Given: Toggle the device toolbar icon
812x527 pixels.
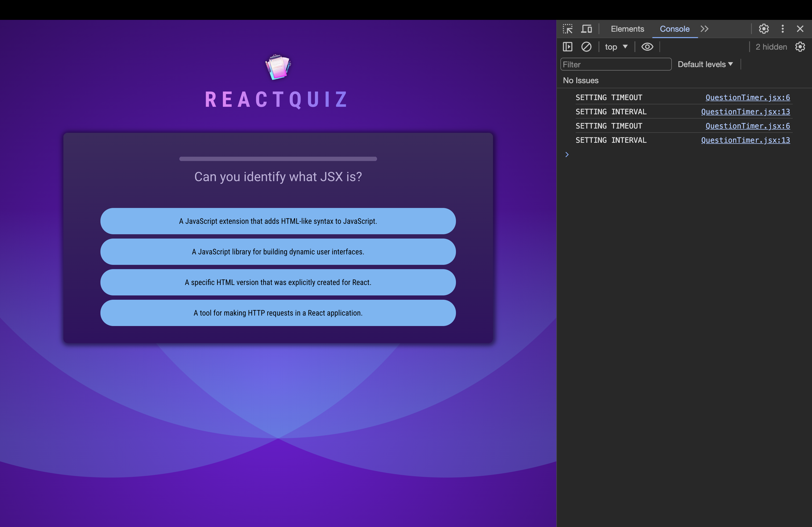Looking at the screenshot, I should tap(586, 29).
